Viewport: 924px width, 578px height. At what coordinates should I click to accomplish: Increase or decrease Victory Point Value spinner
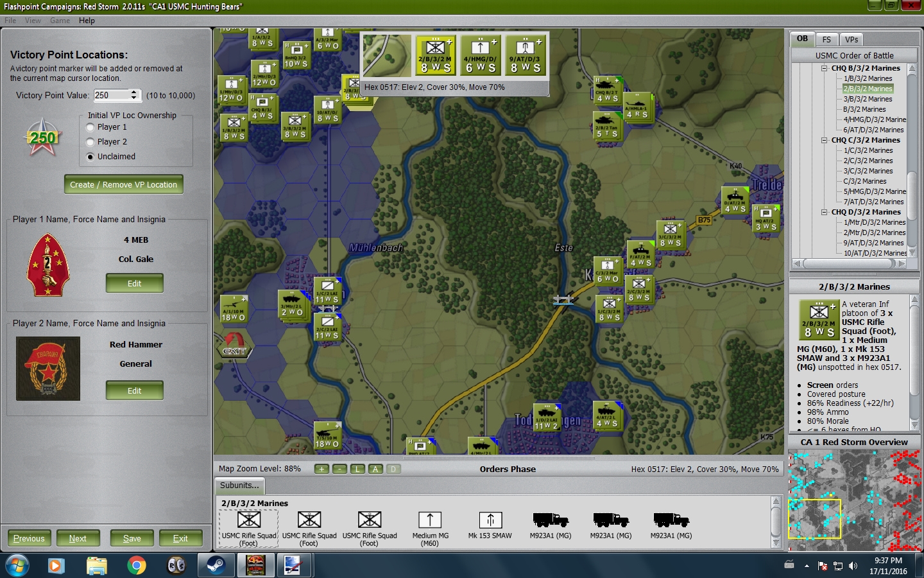point(133,95)
